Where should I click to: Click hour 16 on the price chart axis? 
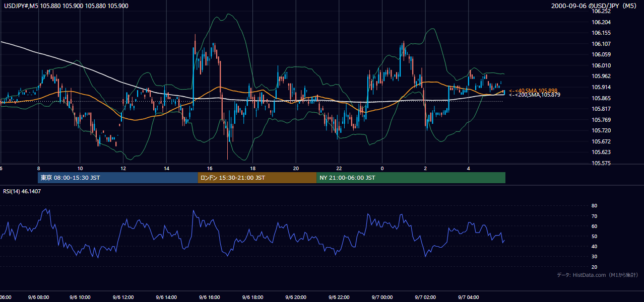[x=210, y=168]
